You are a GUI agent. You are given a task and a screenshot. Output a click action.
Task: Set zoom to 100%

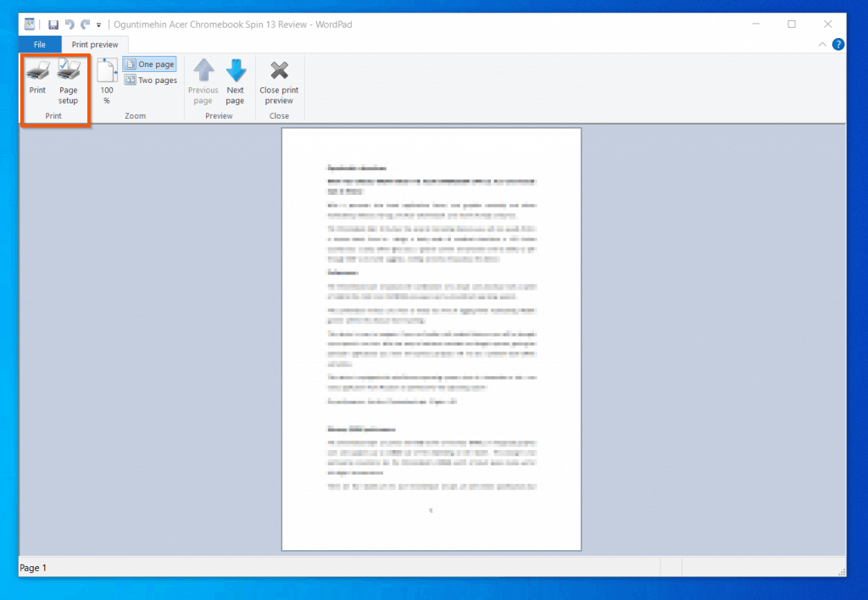tap(107, 81)
